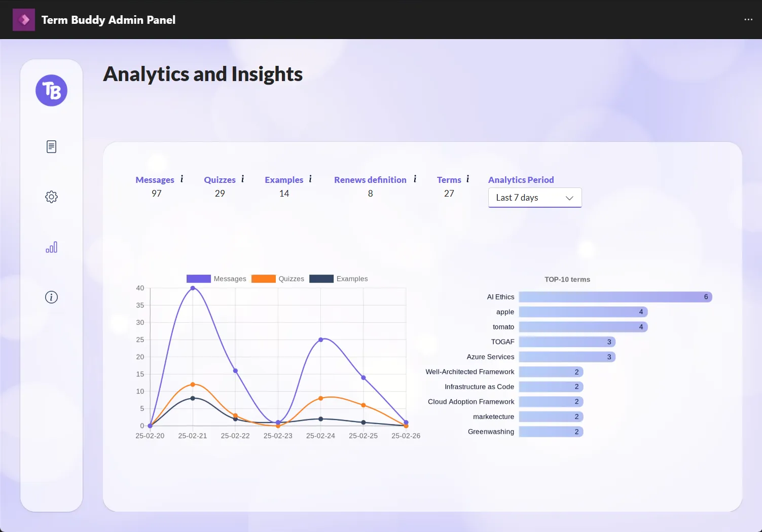Click info icon next to Messages

pyautogui.click(x=182, y=179)
